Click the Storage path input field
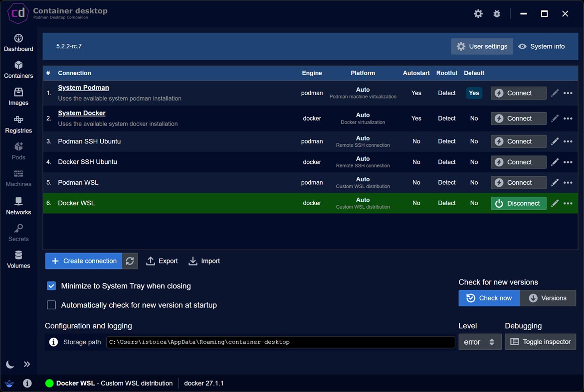This screenshot has height=392, width=584. 280,342
